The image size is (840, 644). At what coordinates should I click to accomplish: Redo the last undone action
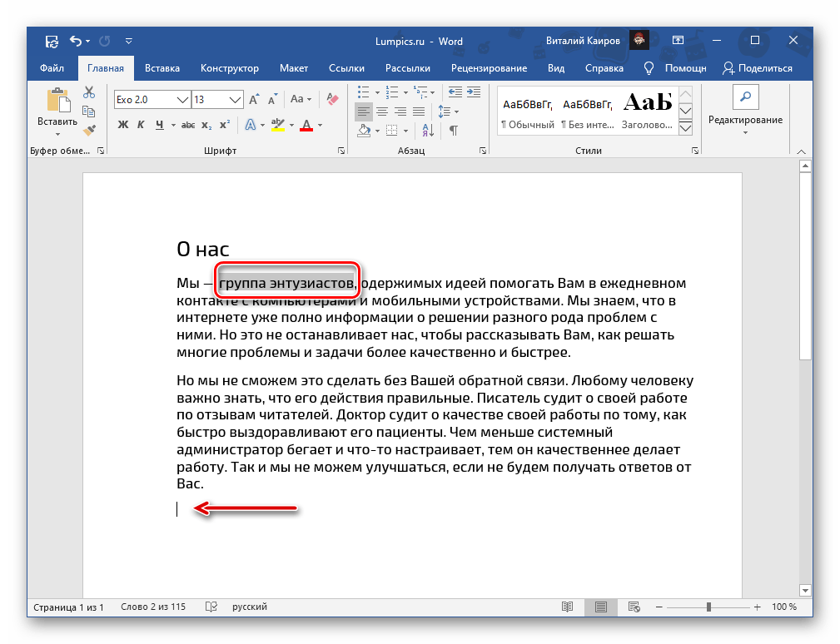click(x=104, y=41)
